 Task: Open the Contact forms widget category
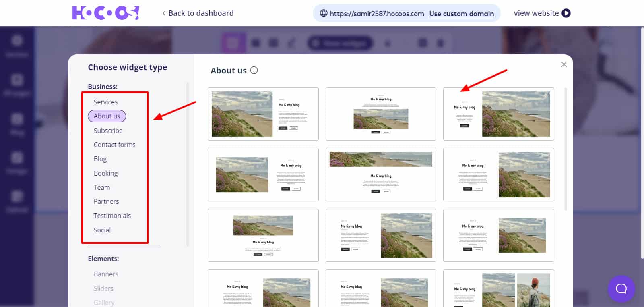114,145
